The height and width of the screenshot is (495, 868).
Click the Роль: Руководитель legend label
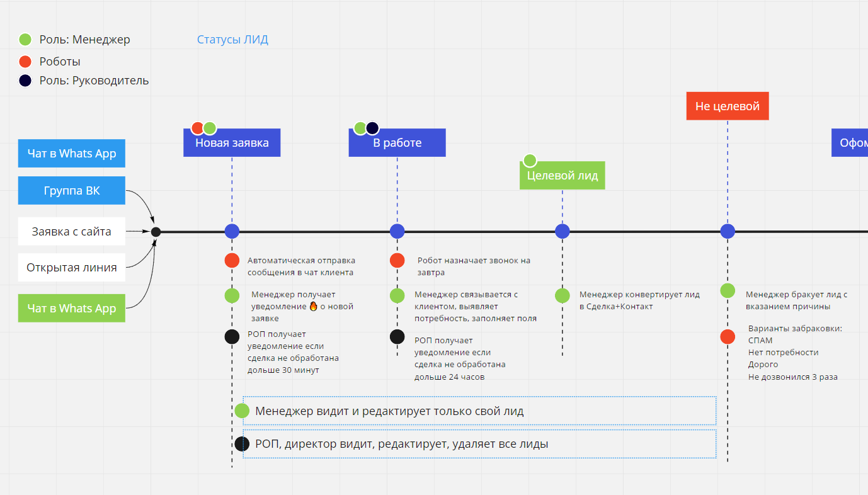(94, 81)
